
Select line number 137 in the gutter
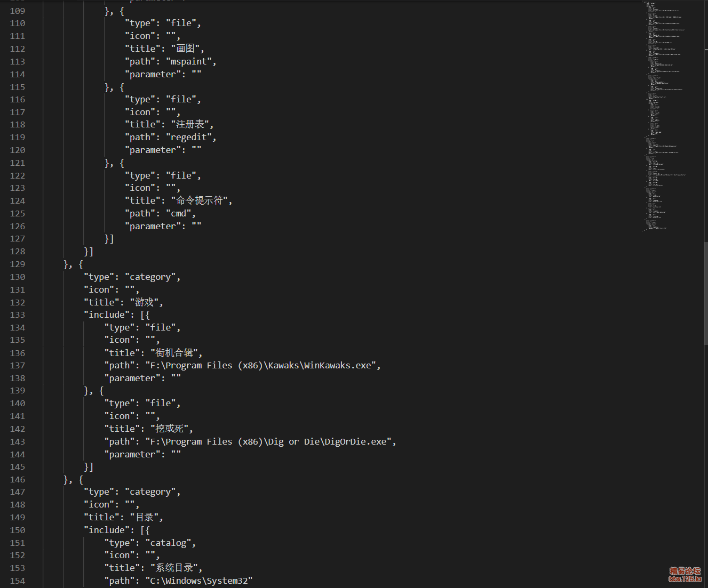(18, 365)
